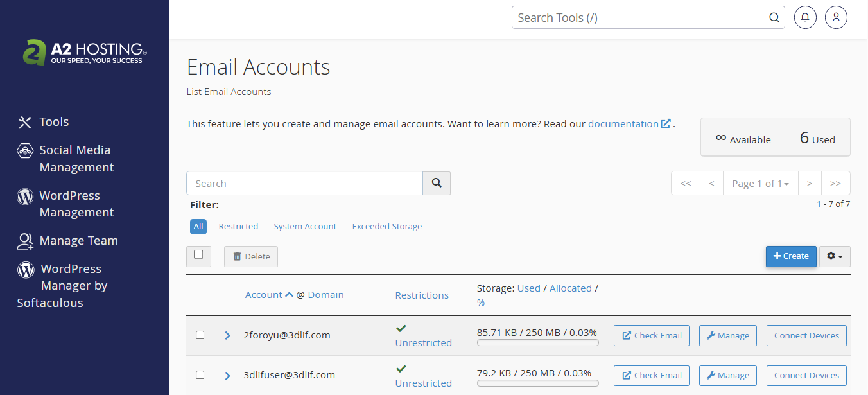Open the Tools section in the sidebar
The height and width of the screenshot is (395, 868).
click(54, 121)
